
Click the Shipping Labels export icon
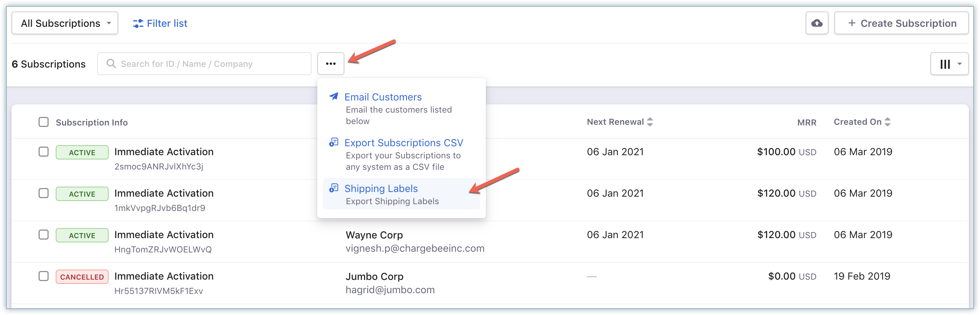pyautogui.click(x=334, y=188)
